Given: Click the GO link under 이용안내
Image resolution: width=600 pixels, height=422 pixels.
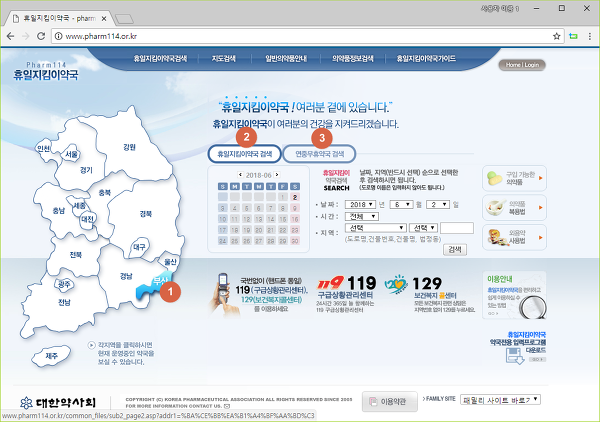Looking at the screenshot, I should tap(493, 313).
